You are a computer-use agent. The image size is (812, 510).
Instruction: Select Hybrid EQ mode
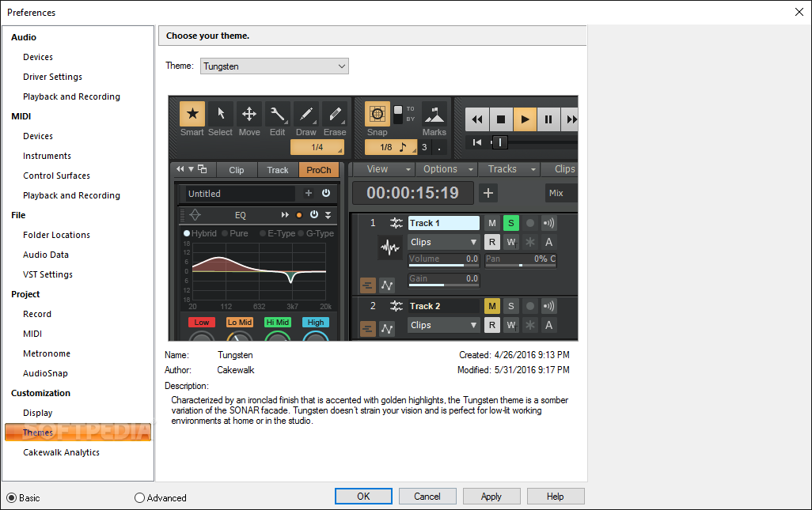coord(187,233)
